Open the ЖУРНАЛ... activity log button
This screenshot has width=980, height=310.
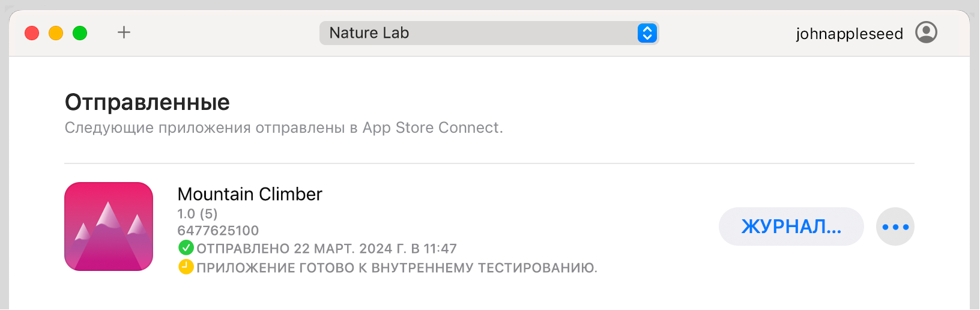791,226
